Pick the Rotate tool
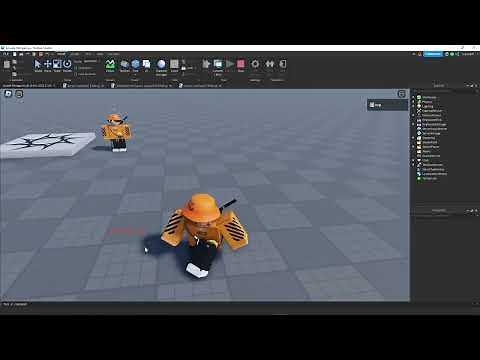480x360 pixels. click(x=67, y=65)
